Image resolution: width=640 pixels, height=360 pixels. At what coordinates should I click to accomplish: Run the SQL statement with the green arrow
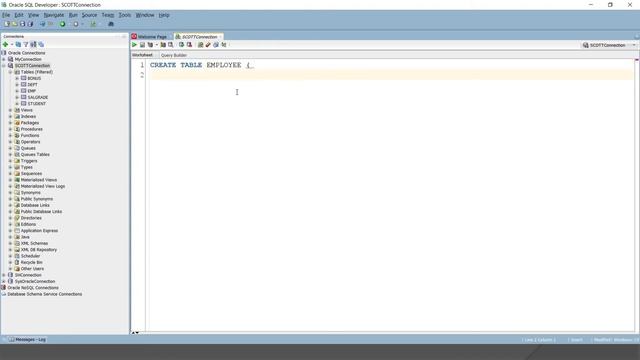pyautogui.click(x=134, y=45)
